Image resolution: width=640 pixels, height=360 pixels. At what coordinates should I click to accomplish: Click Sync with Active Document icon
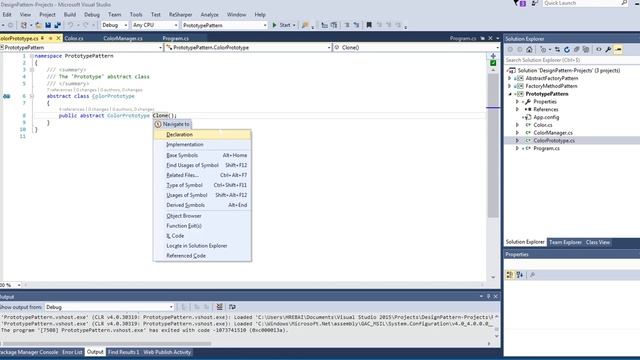[x=557, y=50]
